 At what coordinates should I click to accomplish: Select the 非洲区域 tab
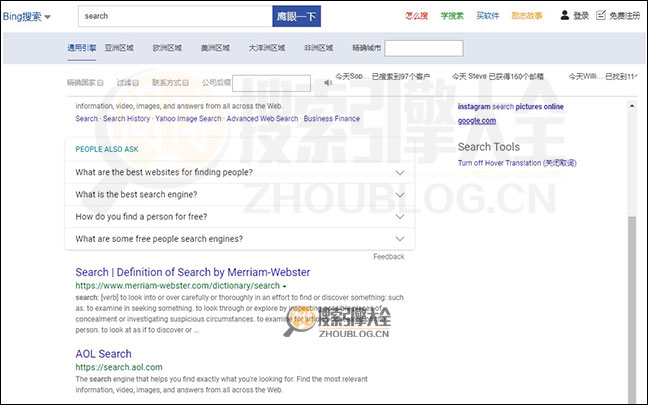coord(319,48)
